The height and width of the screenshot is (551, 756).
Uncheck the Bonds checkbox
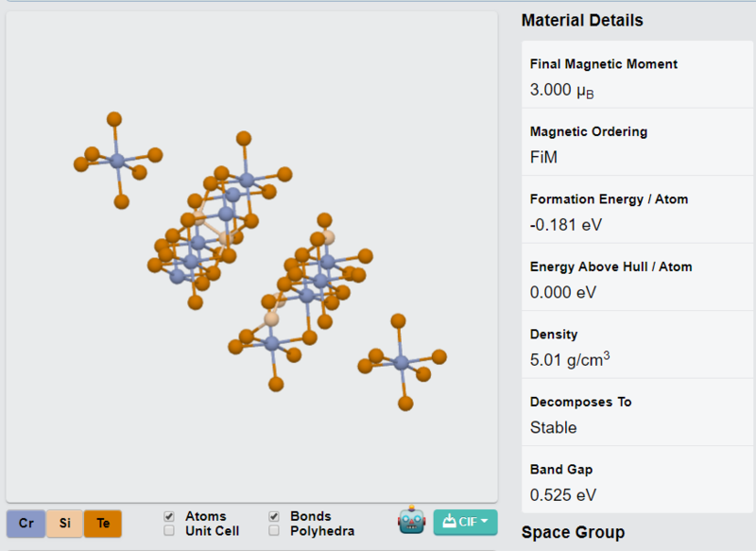274,516
